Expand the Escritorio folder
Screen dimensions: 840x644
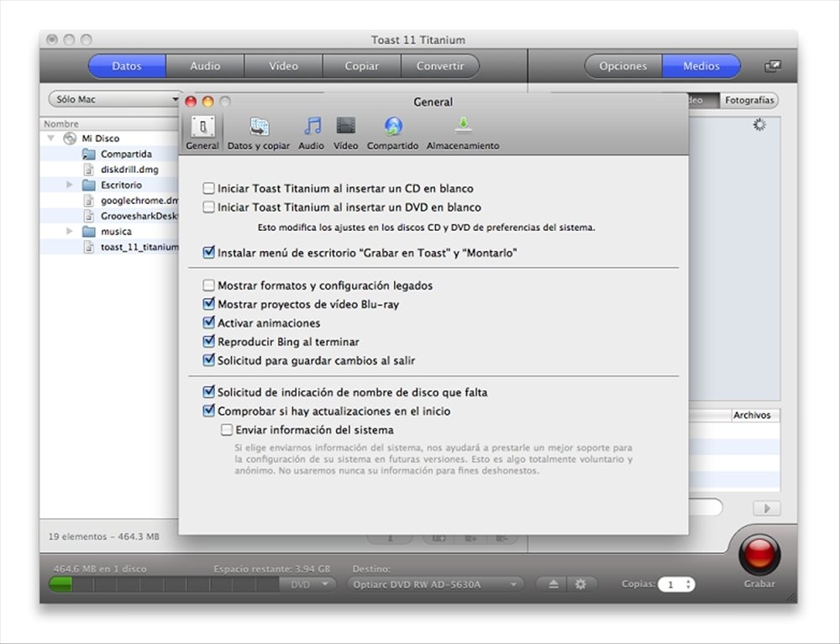click(x=69, y=185)
